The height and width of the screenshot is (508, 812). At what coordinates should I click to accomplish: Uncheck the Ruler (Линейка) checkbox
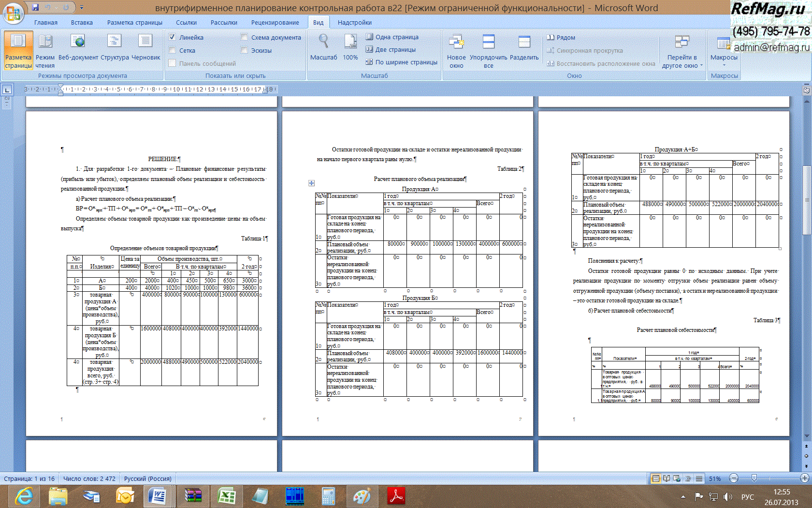click(173, 37)
